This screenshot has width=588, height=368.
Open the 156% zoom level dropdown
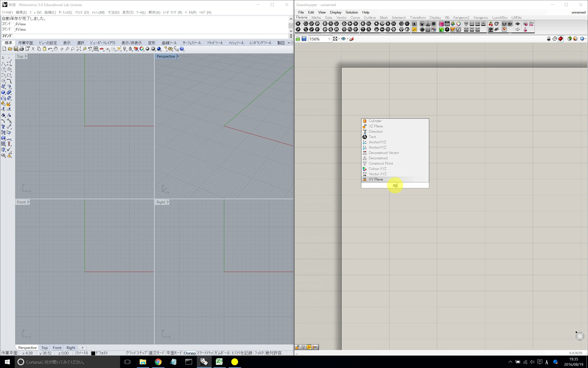pos(329,39)
